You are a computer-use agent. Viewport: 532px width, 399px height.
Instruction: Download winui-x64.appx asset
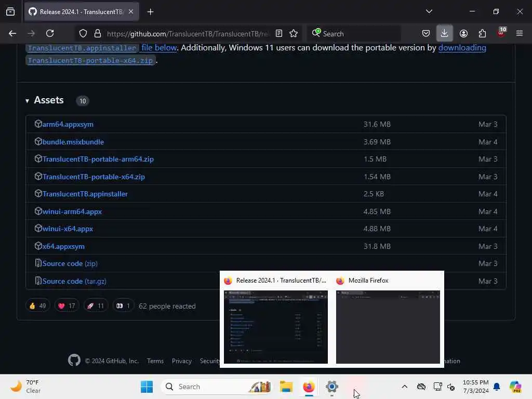(x=68, y=229)
